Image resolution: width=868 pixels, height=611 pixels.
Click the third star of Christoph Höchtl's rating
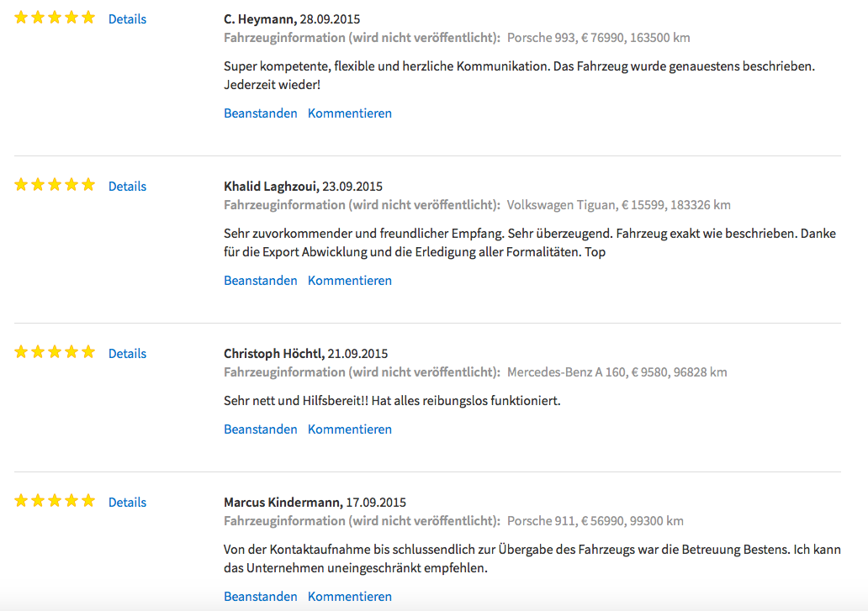click(54, 351)
